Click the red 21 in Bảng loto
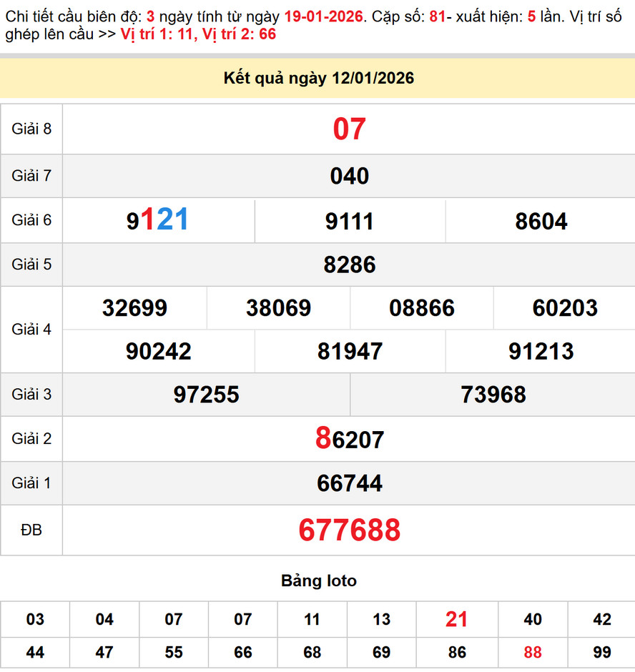Screen dimensions: 635x672 click(456, 619)
